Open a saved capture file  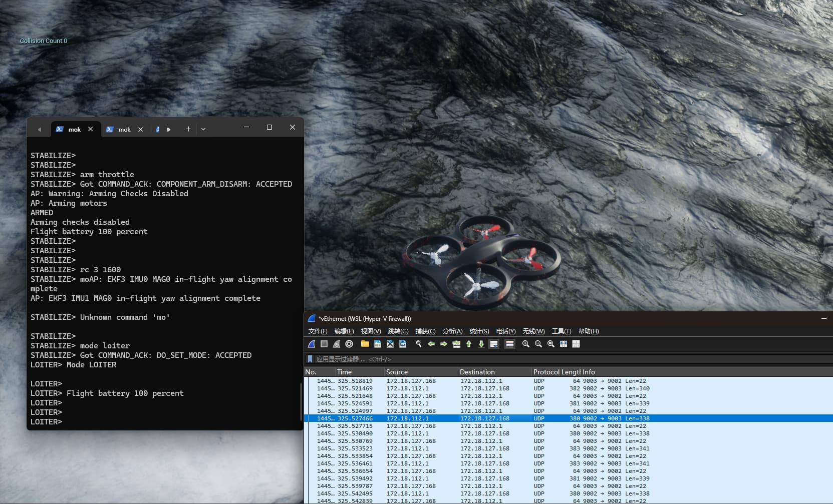[x=365, y=344]
